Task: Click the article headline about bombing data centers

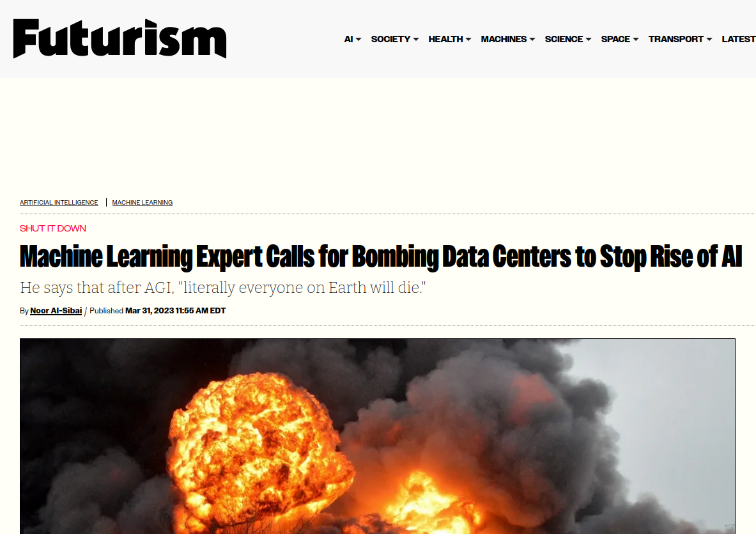Action: [381, 257]
